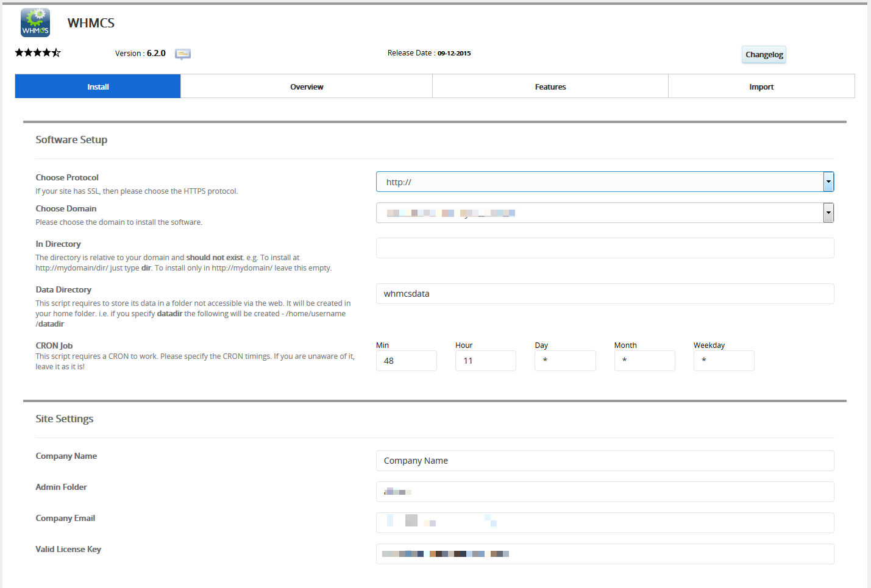Click the CRON Month field

644,361
